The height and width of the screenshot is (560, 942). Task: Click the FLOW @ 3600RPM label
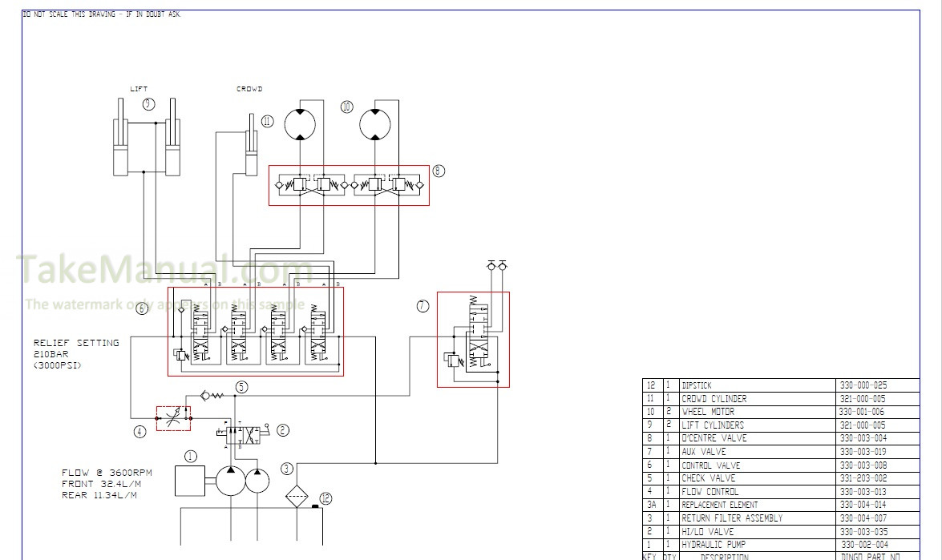tap(107, 473)
